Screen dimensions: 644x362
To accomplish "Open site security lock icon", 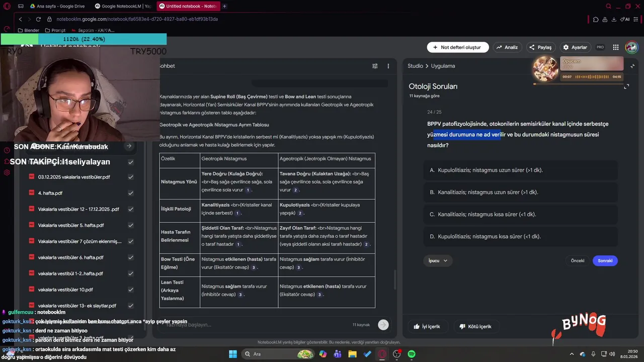I will (49, 19).
